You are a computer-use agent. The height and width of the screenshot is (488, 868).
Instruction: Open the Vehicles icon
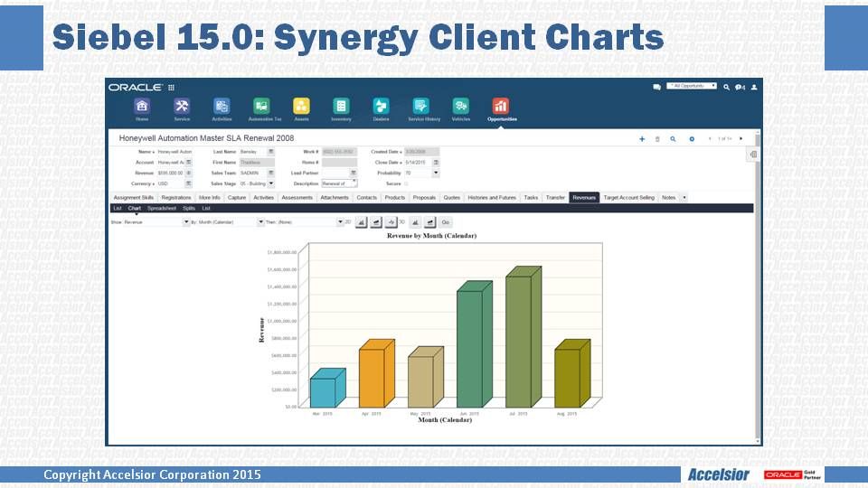[x=460, y=107]
